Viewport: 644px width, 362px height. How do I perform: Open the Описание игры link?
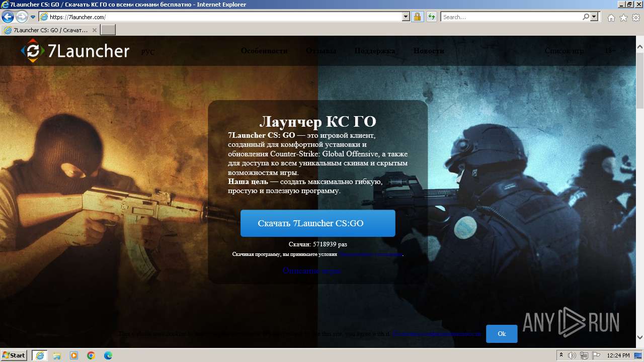(311, 270)
